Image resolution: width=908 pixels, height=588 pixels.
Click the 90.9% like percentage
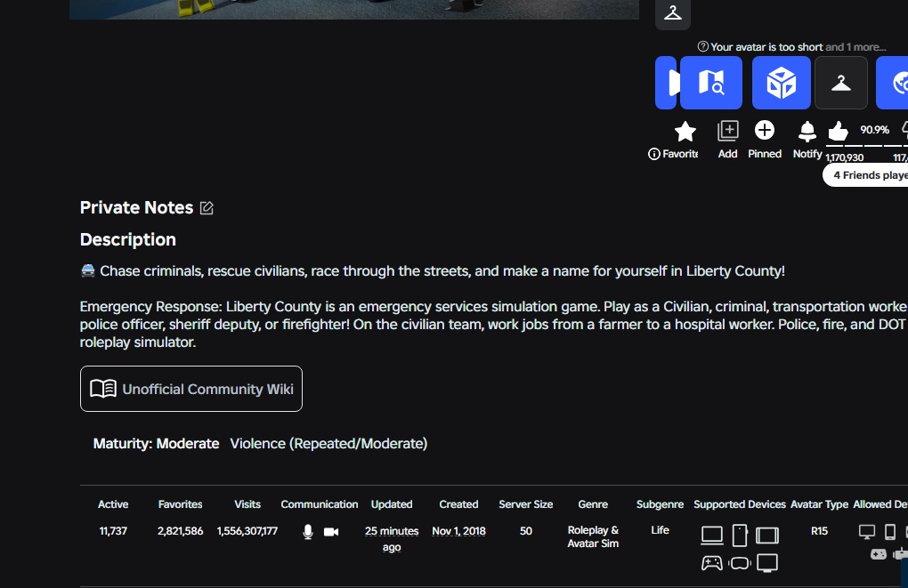[874, 130]
